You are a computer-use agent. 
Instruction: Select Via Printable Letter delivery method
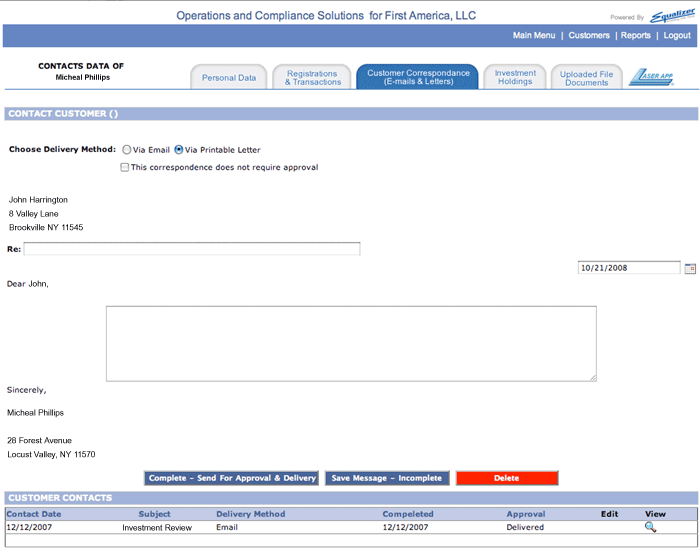pyautogui.click(x=179, y=150)
